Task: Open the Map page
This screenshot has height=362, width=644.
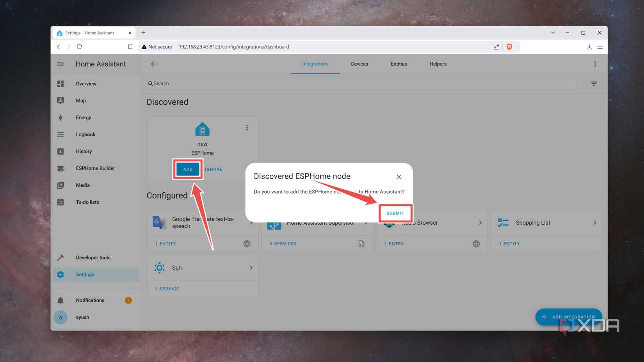Action: [96, 101]
